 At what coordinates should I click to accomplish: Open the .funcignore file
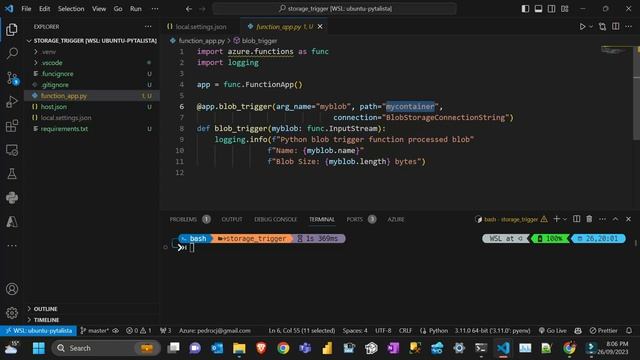(x=92, y=74)
